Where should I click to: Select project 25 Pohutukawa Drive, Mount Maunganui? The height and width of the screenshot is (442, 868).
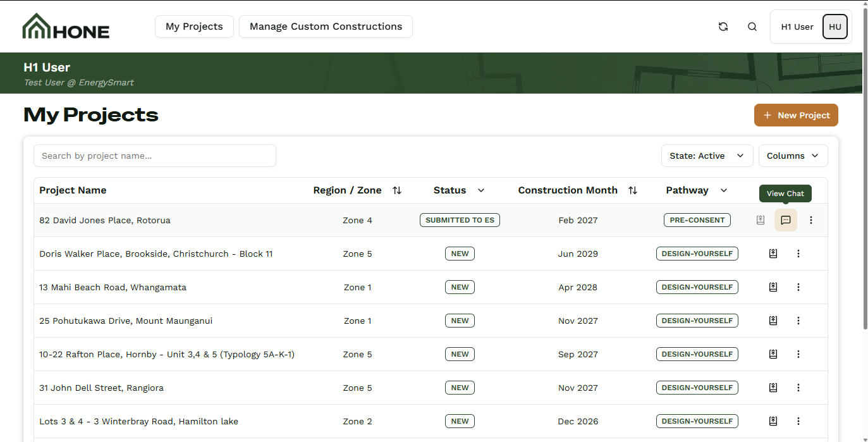pos(126,321)
